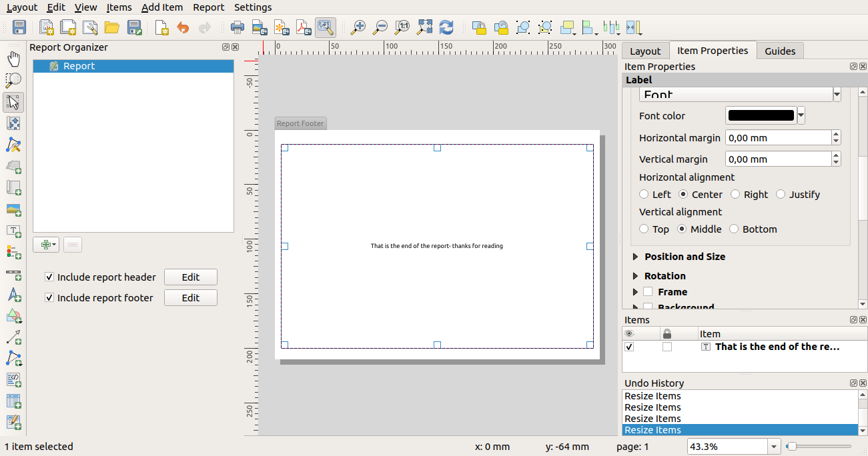The width and height of the screenshot is (868, 456).
Task: Switch to the Guides tab
Action: pos(780,51)
